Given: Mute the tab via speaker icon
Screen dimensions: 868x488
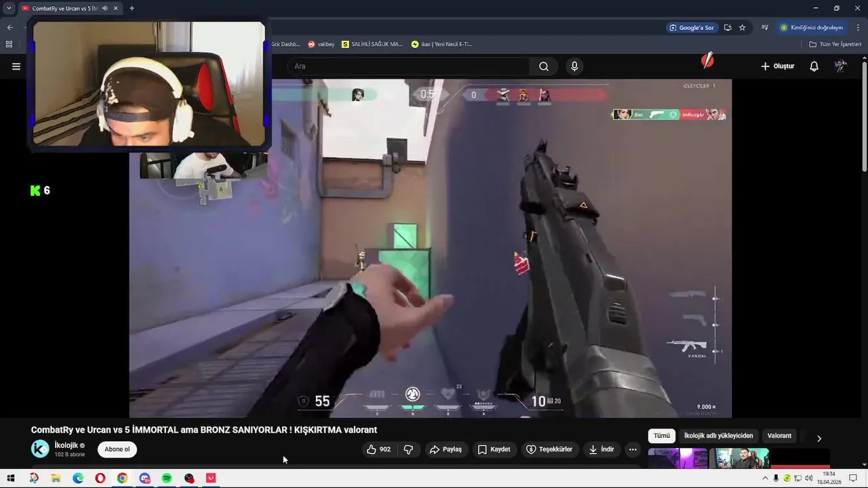Looking at the screenshot, I should pyautogui.click(x=104, y=8).
